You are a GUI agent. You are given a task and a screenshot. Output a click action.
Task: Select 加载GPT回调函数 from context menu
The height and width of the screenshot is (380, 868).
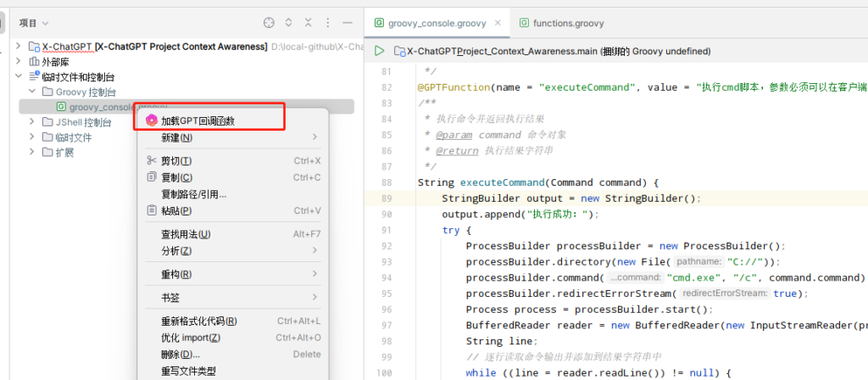(x=198, y=121)
